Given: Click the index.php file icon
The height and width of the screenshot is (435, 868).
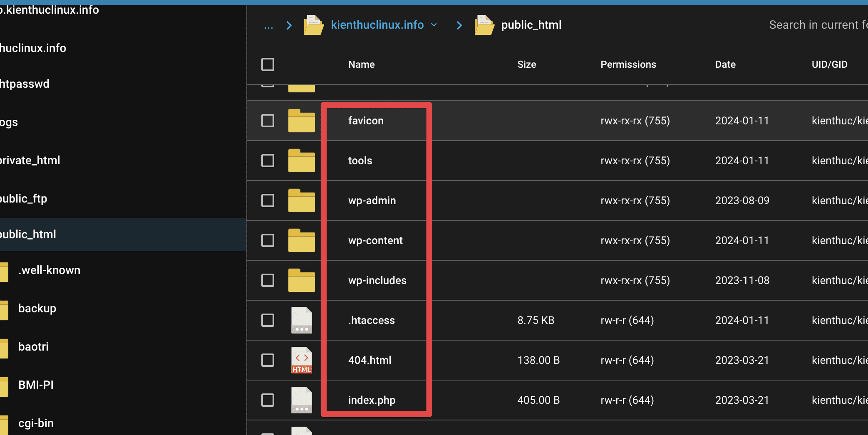Looking at the screenshot, I should click(x=301, y=400).
